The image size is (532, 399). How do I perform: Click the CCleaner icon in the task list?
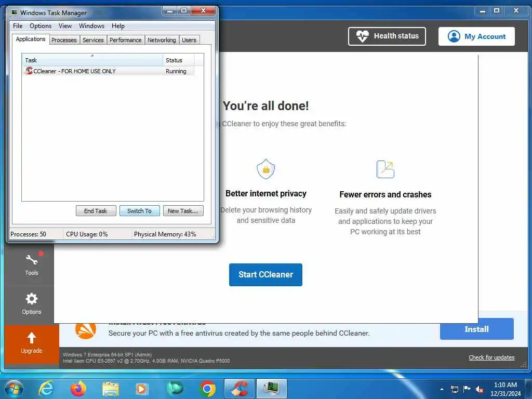tap(29, 71)
